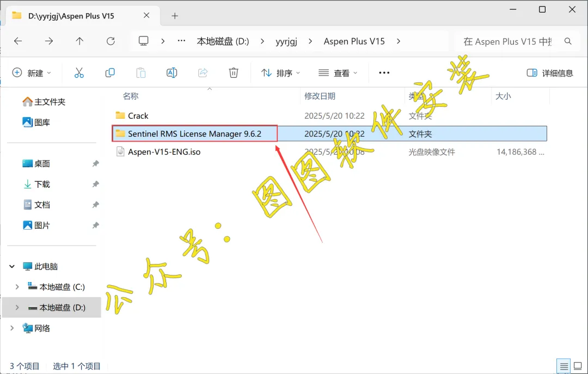Click the 光盘映像文件 type cell
The width and height of the screenshot is (588, 374).
click(432, 152)
